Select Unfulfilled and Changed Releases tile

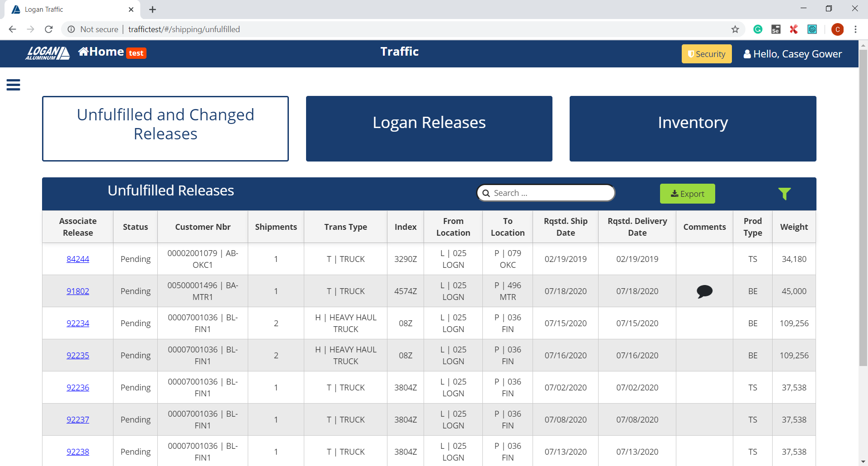click(x=165, y=128)
